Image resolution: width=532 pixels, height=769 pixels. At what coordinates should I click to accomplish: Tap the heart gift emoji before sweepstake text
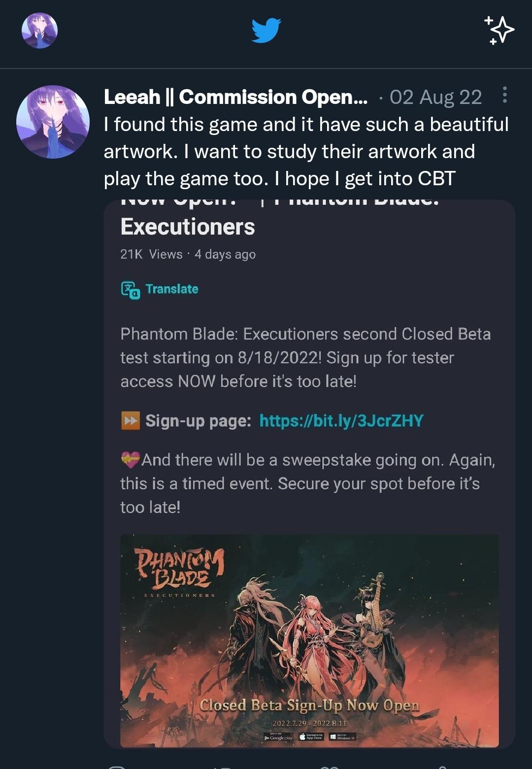131,460
